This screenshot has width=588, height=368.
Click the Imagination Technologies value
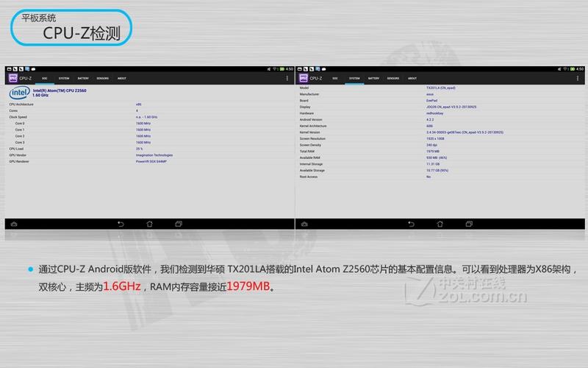click(154, 155)
